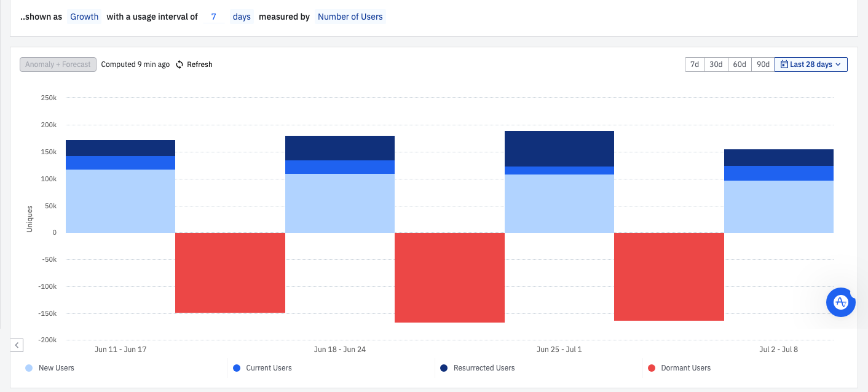Click the Refresh icon
Viewport: 868px width, 392px height.
[x=180, y=65]
